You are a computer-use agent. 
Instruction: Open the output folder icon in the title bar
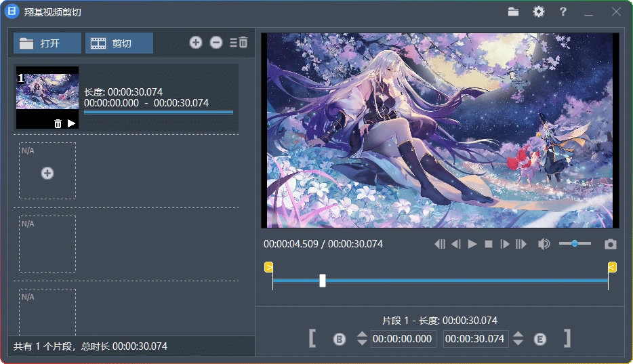click(513, 12)
